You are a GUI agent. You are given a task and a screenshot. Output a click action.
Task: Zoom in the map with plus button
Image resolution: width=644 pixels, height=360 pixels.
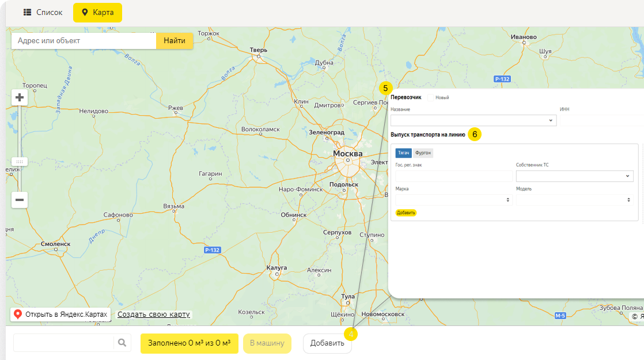click(20, 97)
